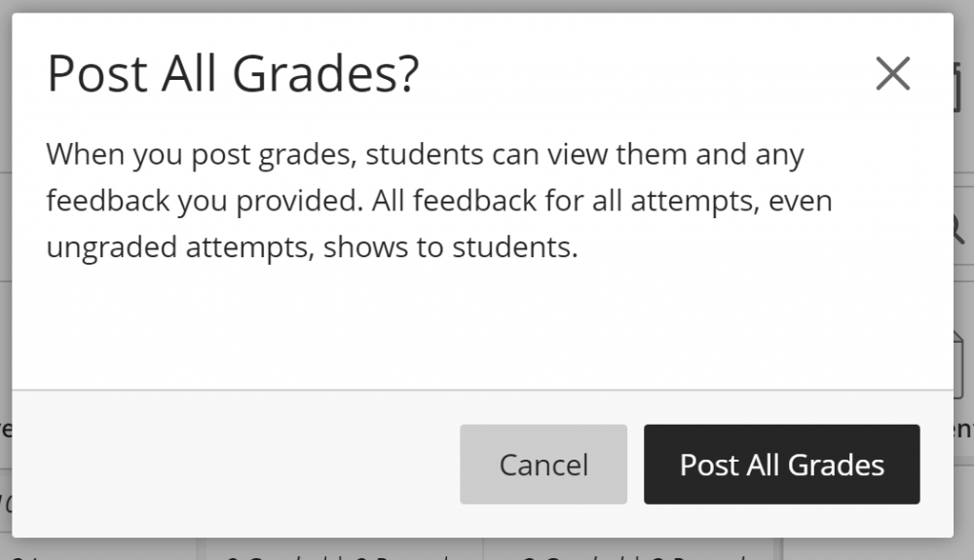Dismiss the dialog using the X icon
This screenshot has height=560, width=974.
click(892, 74)
